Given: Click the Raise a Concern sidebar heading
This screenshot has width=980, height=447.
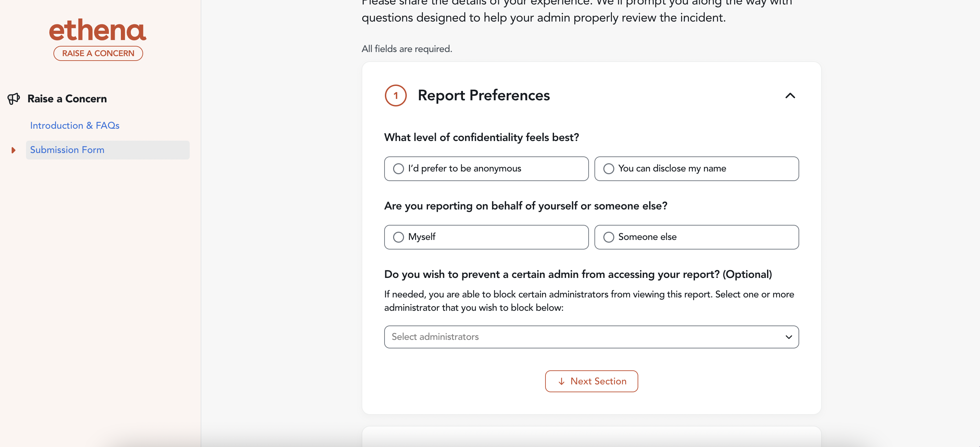Looking at the screenshot, I should click(67, 99).
